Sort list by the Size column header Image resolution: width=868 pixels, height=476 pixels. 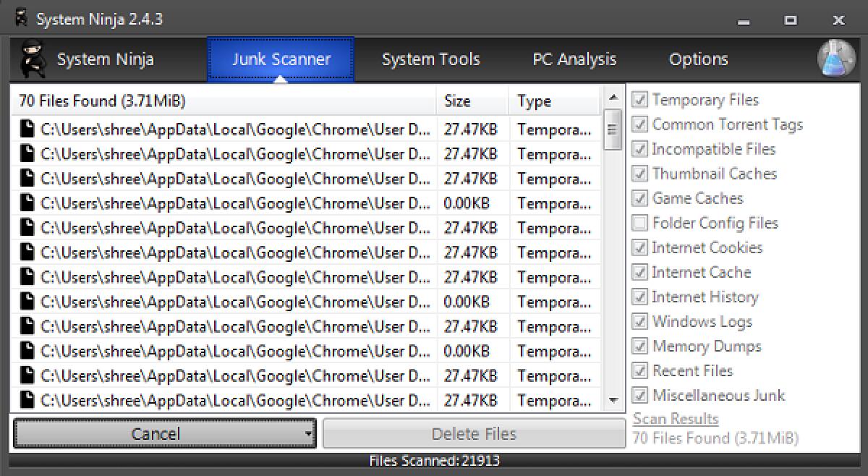coord(472,101)
